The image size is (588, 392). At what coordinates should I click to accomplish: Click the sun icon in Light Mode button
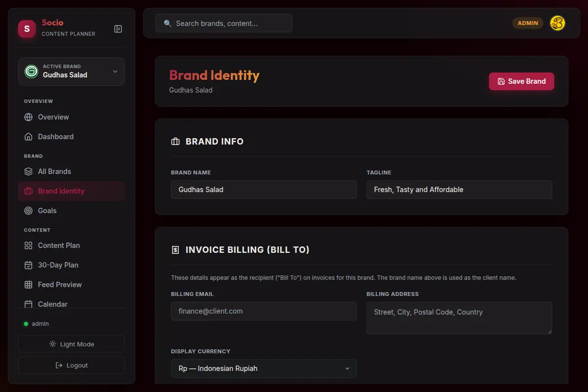click(52, 344)
